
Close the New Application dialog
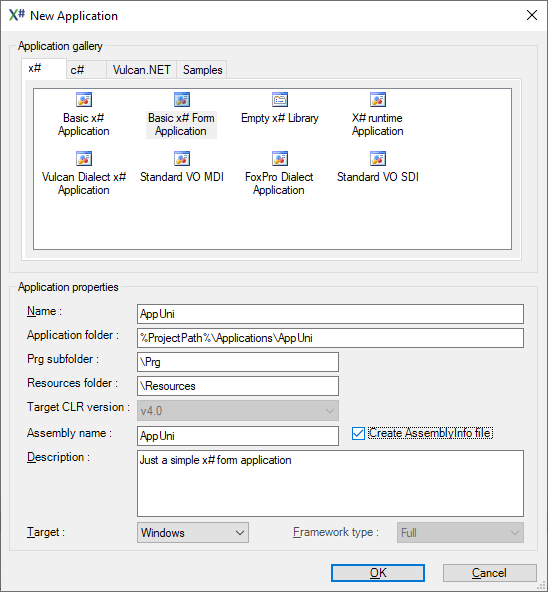(x=532, y=15)
